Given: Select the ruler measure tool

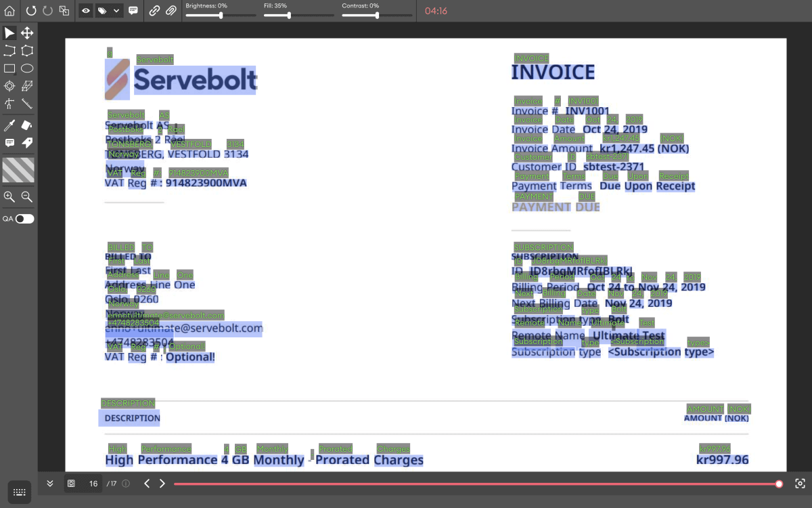Looking at the screenshot, I should (27, 104).
